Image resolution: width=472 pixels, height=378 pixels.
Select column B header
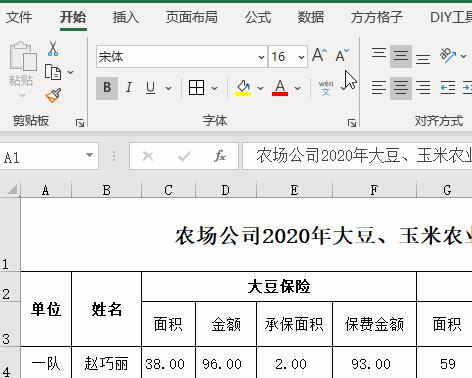(x=107, y=190)
